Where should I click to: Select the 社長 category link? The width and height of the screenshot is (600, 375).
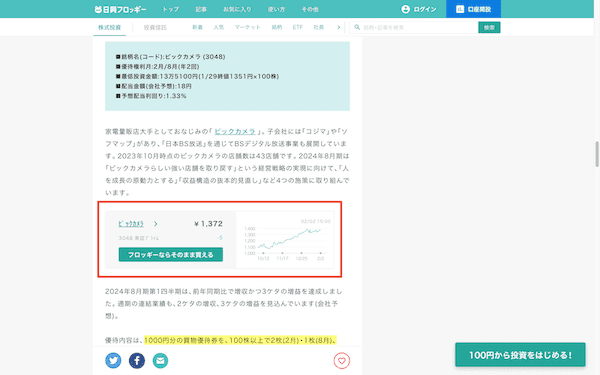[x=318, y=27]
